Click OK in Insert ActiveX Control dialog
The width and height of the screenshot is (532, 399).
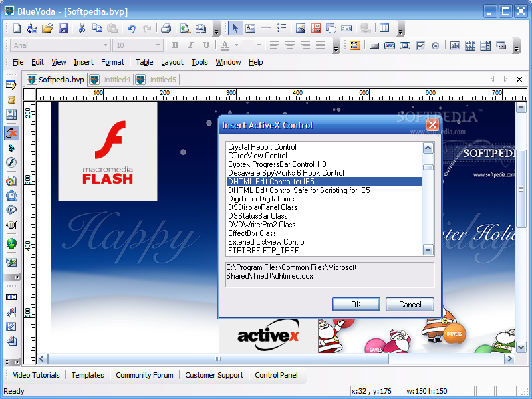click(x=356, y=304)
